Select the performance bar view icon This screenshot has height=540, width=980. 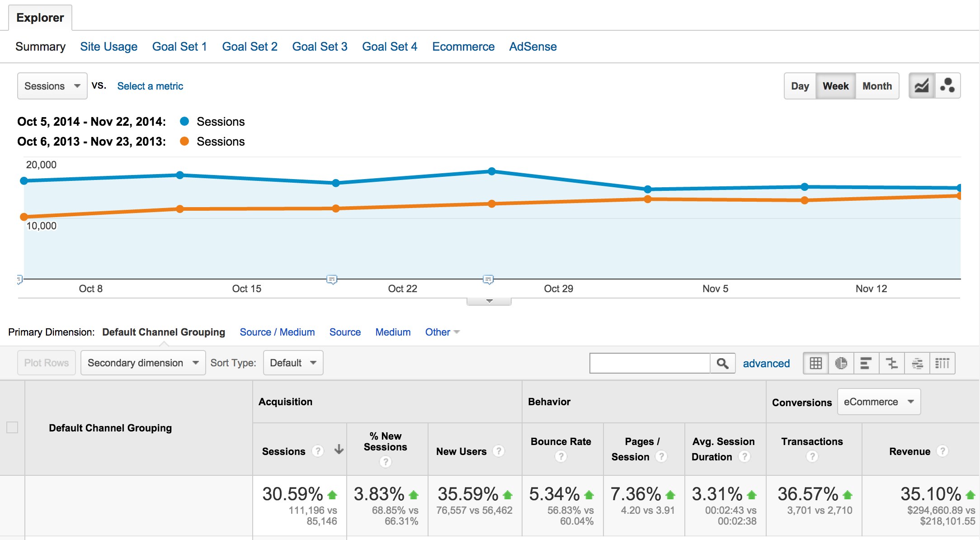(x=866, y=363)
